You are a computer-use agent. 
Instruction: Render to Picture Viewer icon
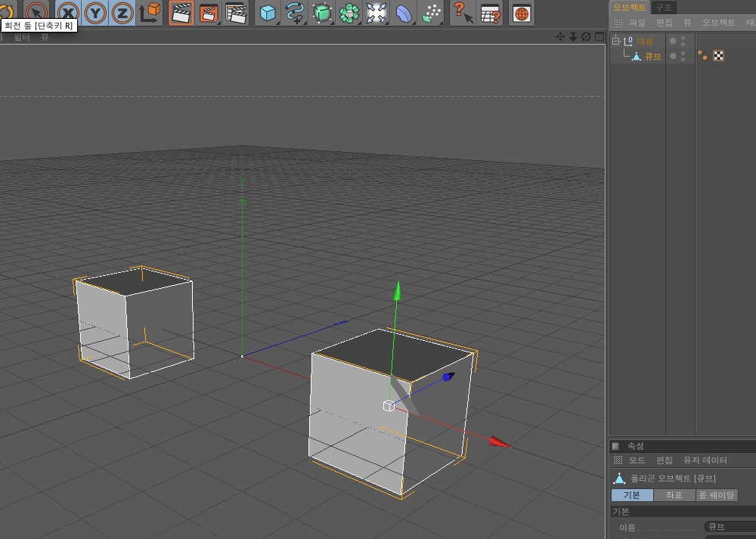(x=209, y=13)
